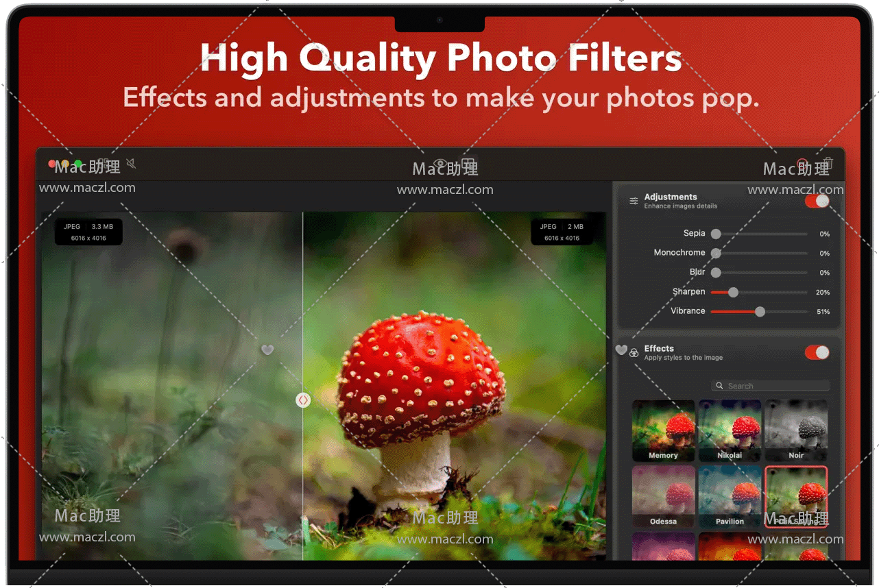Click the Monochrome label
The width and height of the screenshot is (879, 588).
[x=679, y=252]
